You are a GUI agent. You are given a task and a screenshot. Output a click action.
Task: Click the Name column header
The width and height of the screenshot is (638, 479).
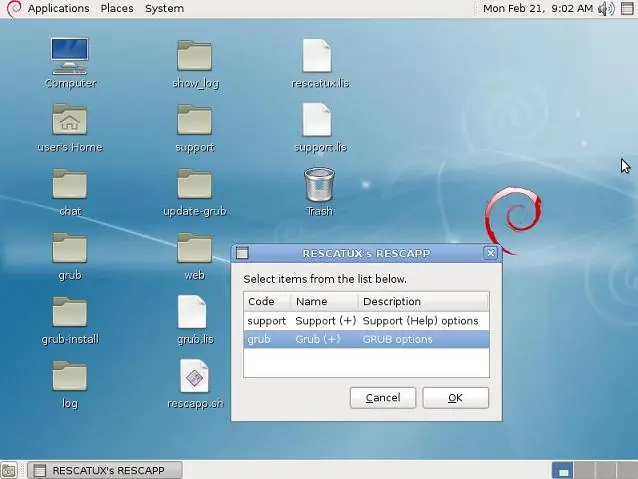click(324, 302)
